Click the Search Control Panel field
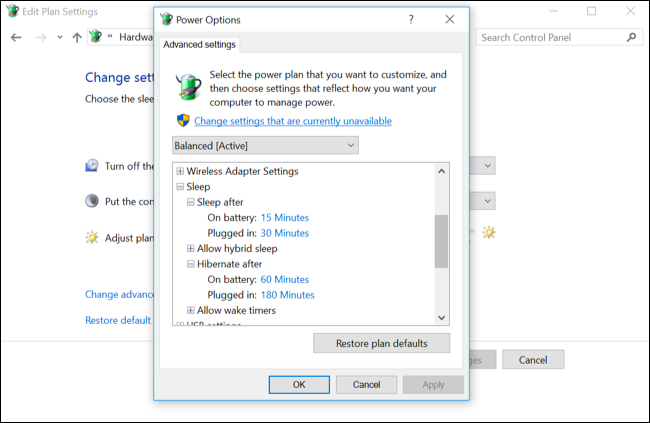The width and height of the screenshot is (650, 423). click(x=559, y=37)
